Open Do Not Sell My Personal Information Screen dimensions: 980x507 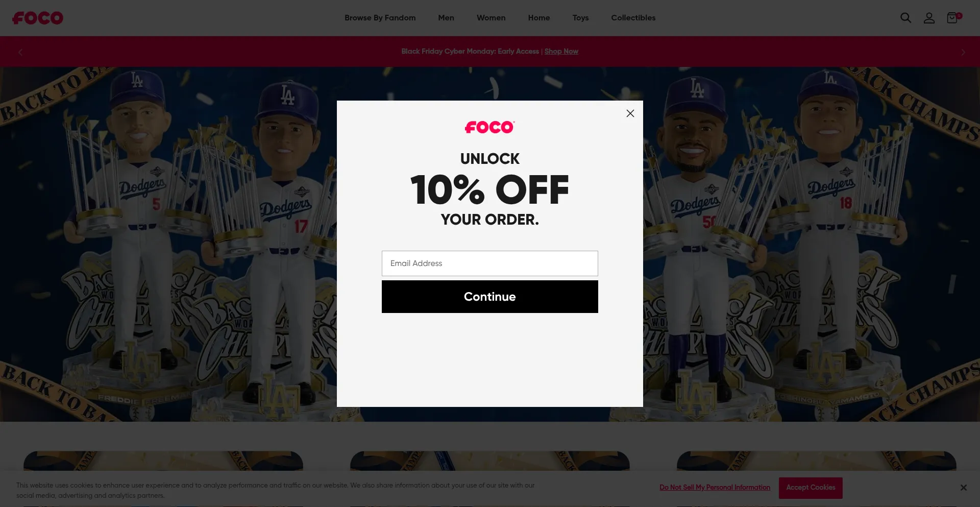(x=715, y=488)
